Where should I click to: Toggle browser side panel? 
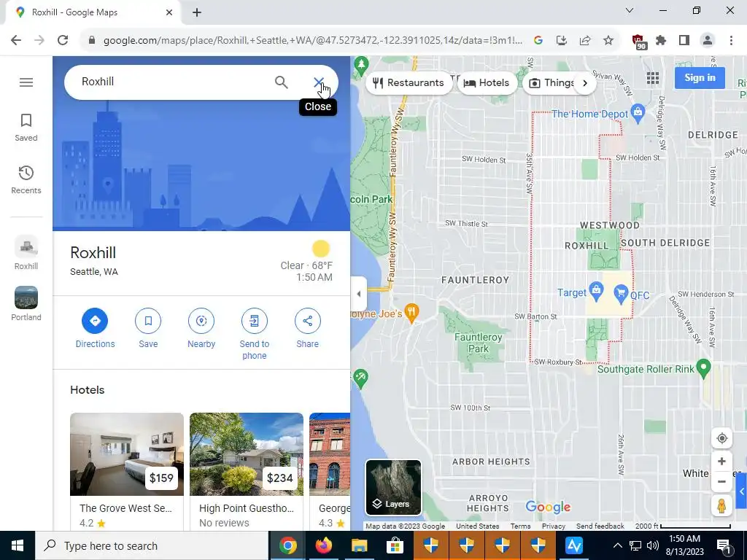click(x=684, y=41)
